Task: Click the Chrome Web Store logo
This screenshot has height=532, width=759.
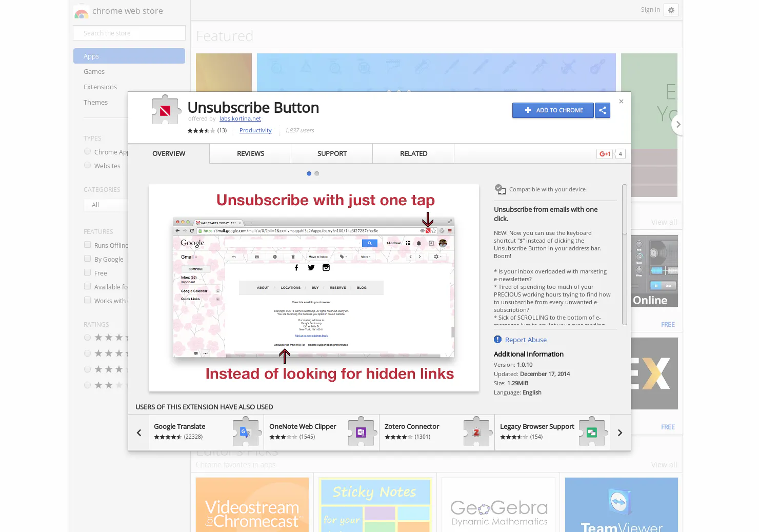Action: coord(81,12)
